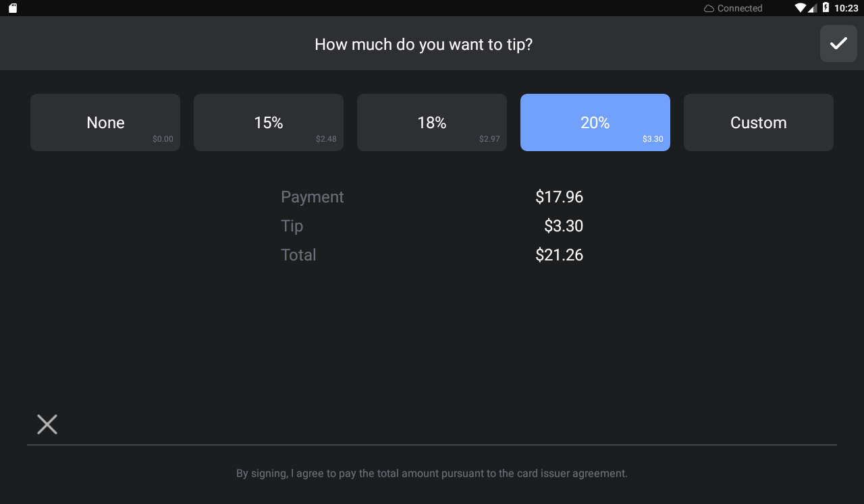Image resolution: width=864 pixels, height=504 pixels.
Task: Tap the Connected status label
Action: 740,8
